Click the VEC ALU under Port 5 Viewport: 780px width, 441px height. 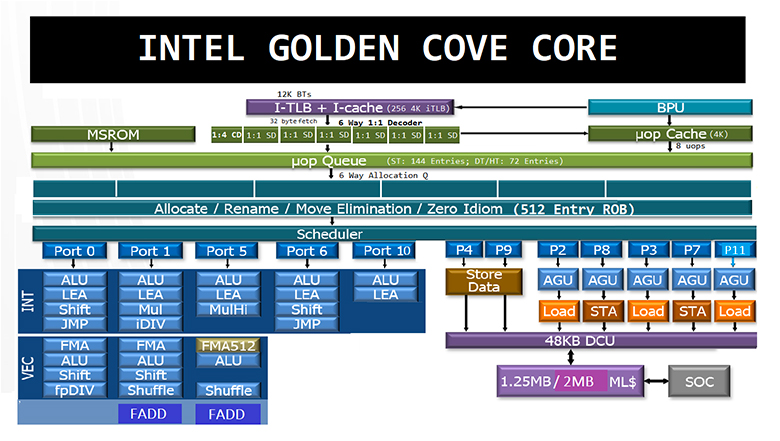[228, 360]
